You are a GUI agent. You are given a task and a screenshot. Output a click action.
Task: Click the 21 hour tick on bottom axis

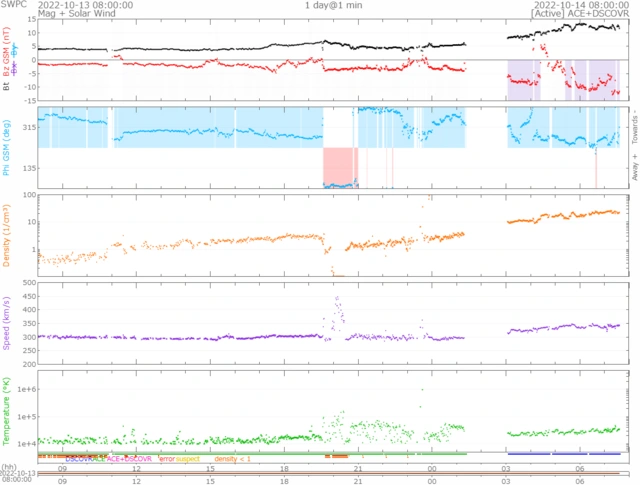[358, 481]
